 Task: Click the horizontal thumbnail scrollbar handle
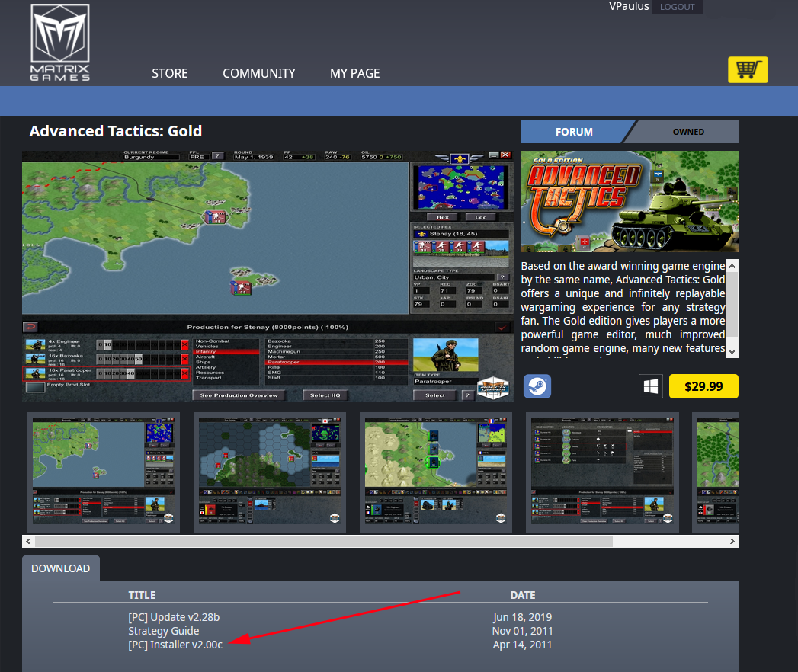(x=324, y=541)
